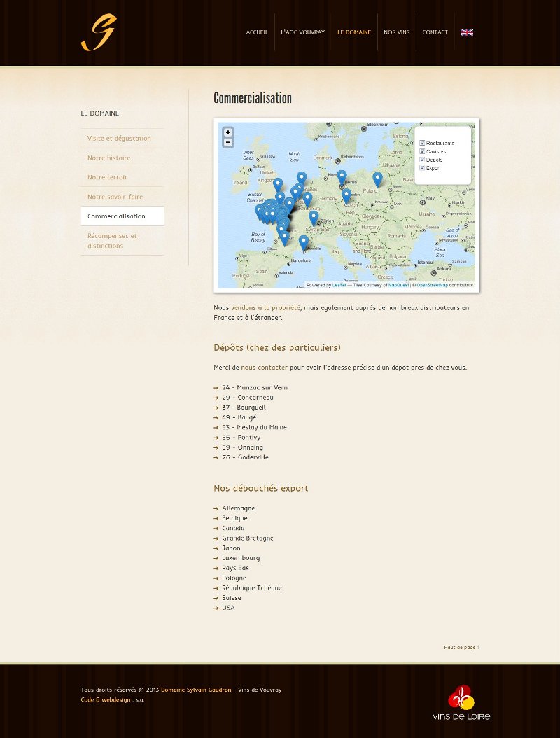Zoom in on the map with plus button

(x=228, y=132)
